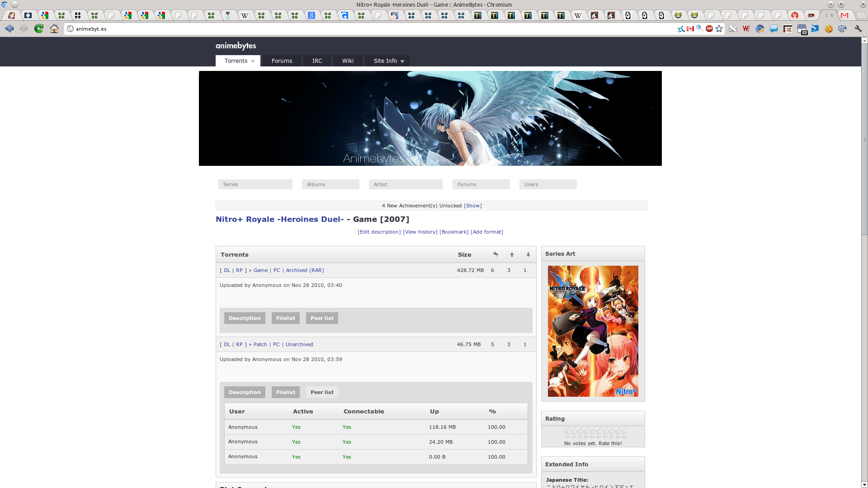Screen dimensions: 868x488
Task: Click RP on the Game torrent row
Action: (239, 270)
